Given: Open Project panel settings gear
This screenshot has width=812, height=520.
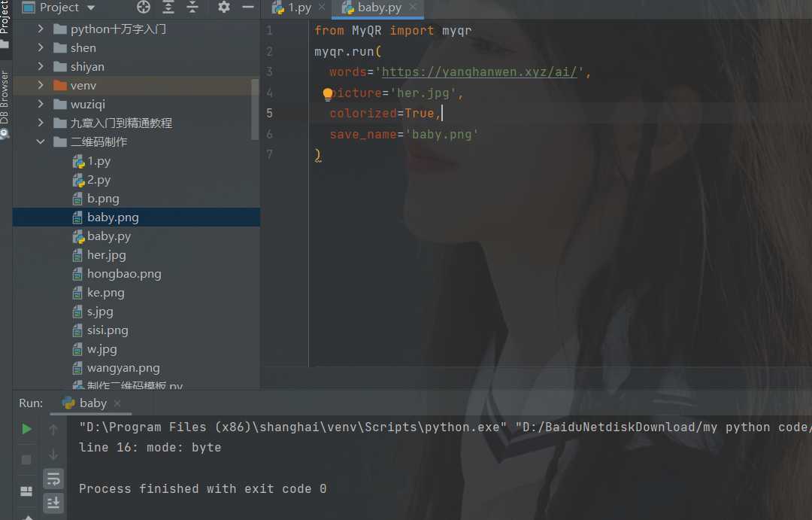Looking at the screenshot, I should point(224,8).
